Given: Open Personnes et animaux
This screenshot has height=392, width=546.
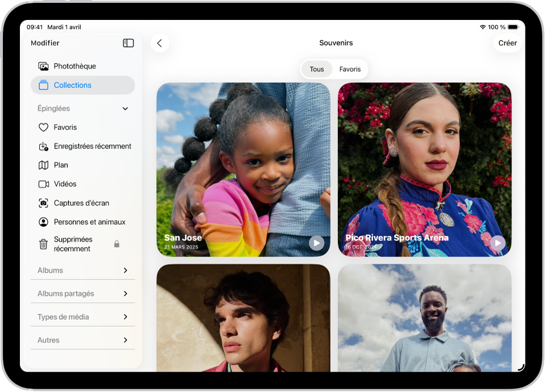Looking at the screenshot, I should (88, 222).
